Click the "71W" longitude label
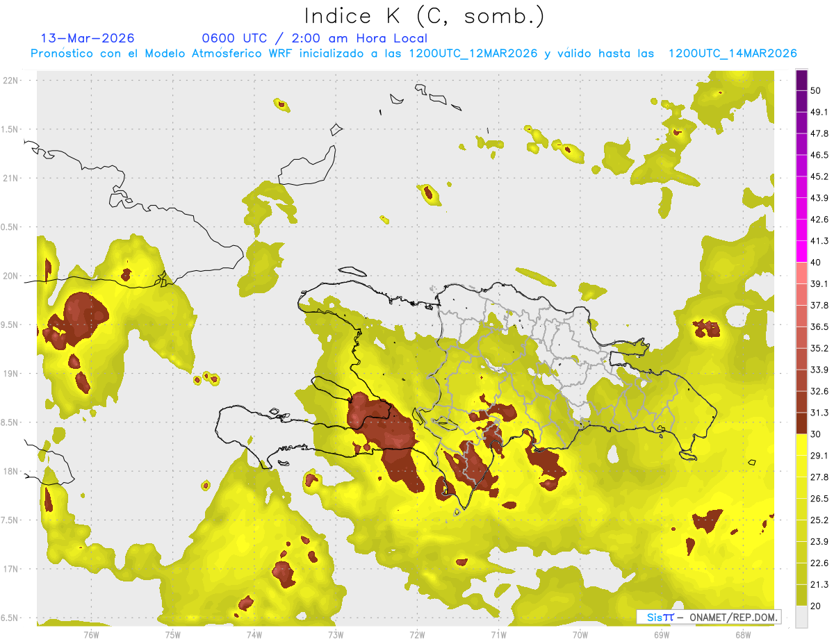Image resolution: width=834 pixels, height=644 pixels. pyautogui.click(x=498, y=634)
